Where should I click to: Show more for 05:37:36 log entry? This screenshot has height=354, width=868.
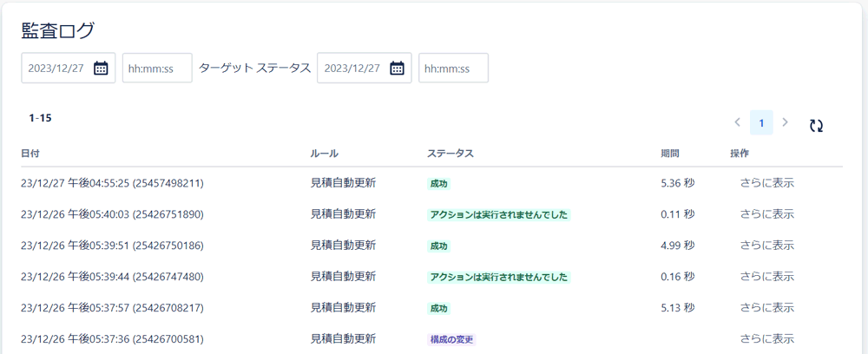point(767,338)
